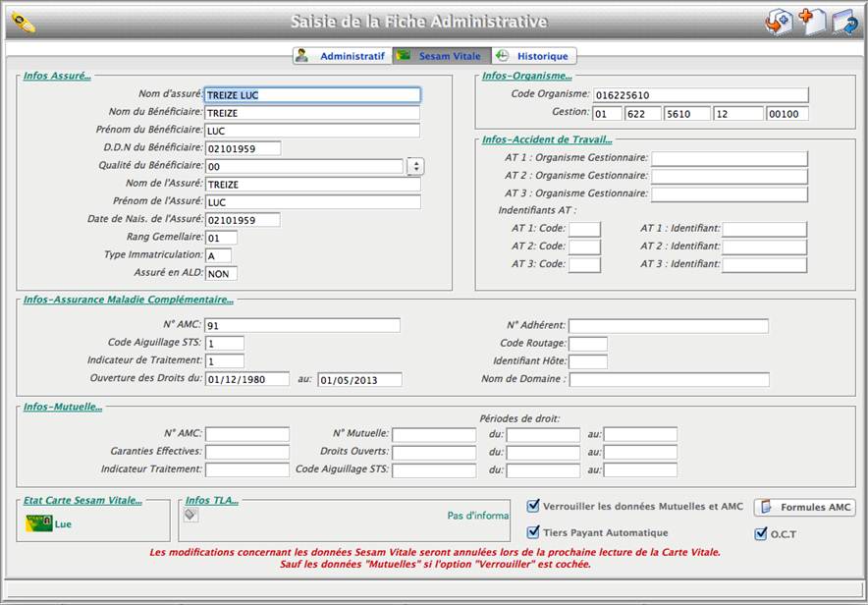Click the Nom de Domaine field
This screenshot has height=605, width=868.
pos(670,380)
